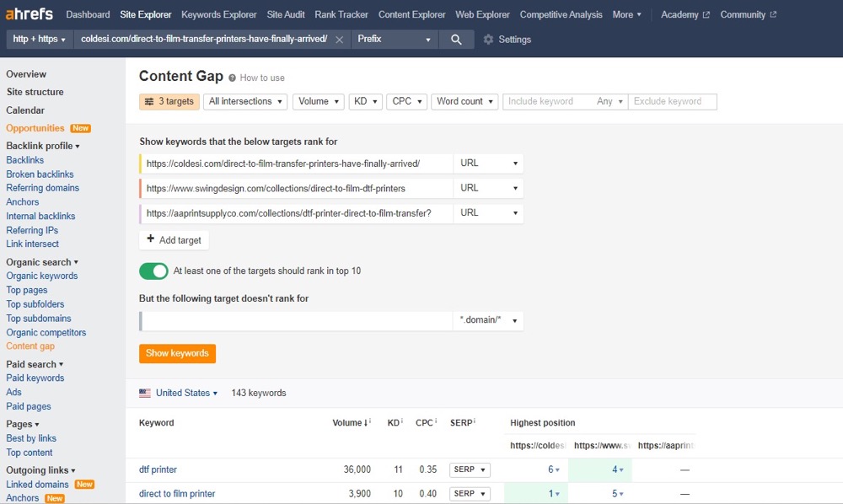Click the CPC column info icon
This screenshot has width=843, height=504.
436,421
